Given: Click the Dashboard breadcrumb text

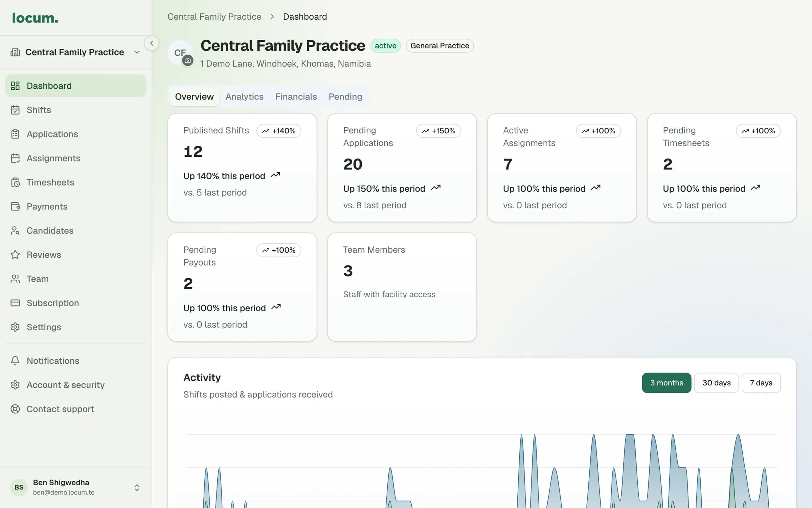Looking at the screenshot, I should click(305, 17).
